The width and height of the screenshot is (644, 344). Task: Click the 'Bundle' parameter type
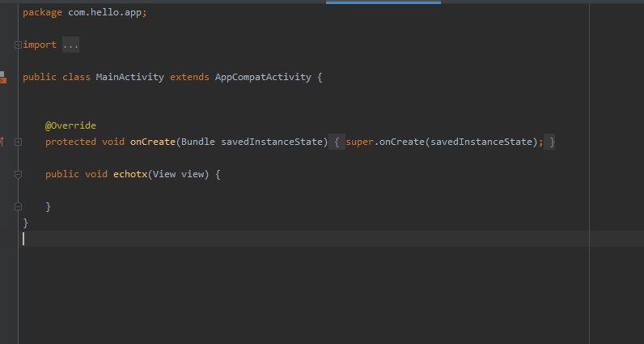pyautogui.click(x=198, y=142)
